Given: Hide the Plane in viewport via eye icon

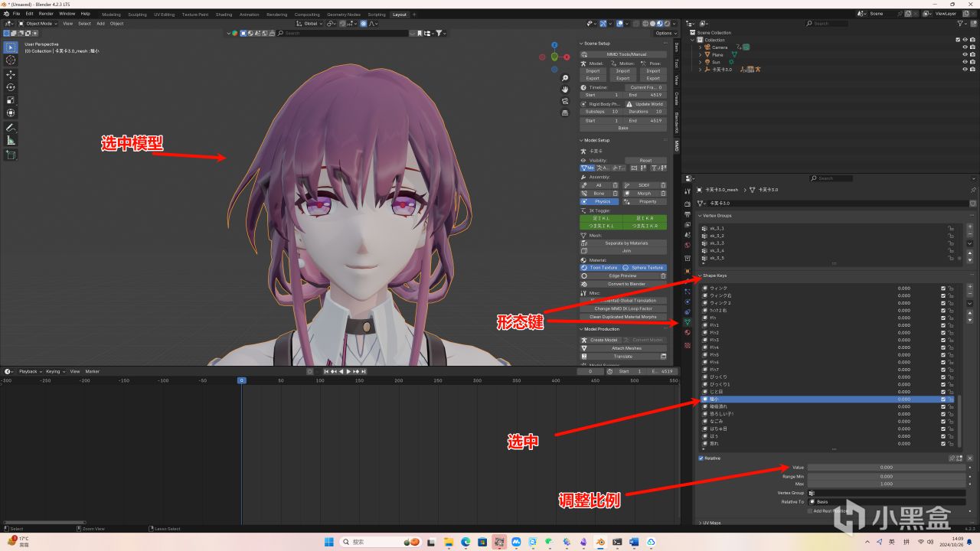Looking at the screenshot, I should [965, 55].
